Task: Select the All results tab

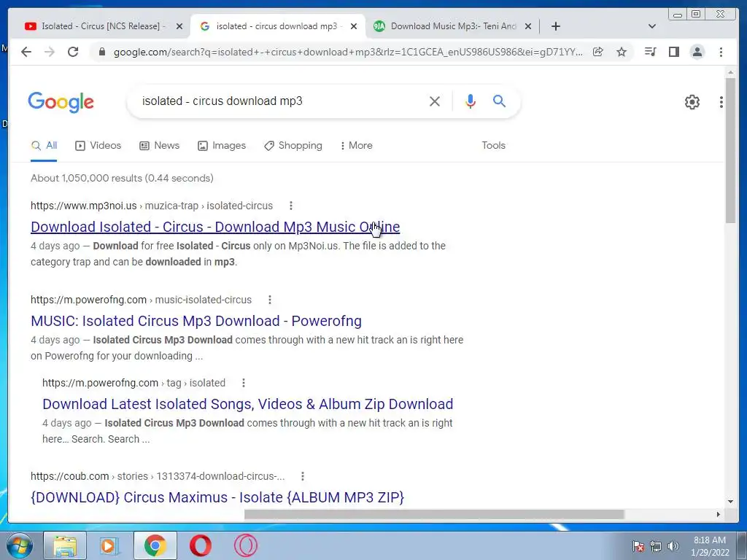Action: [44, 145]
